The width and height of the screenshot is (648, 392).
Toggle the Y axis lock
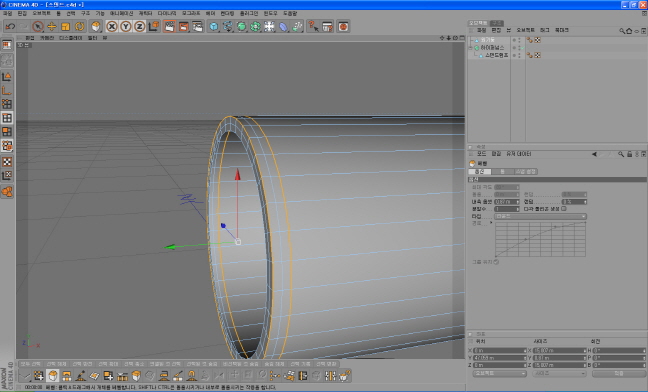(x=126, y=26)
